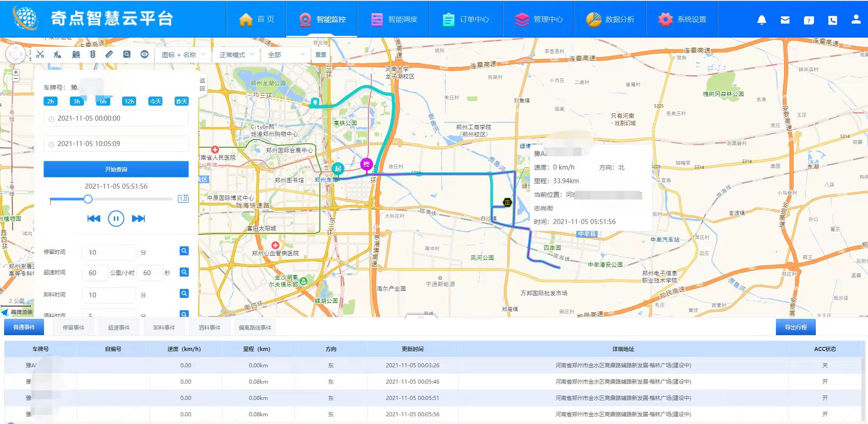Zoom out the map with minus button
Screen dimensions: 868x424
point(16,78)
